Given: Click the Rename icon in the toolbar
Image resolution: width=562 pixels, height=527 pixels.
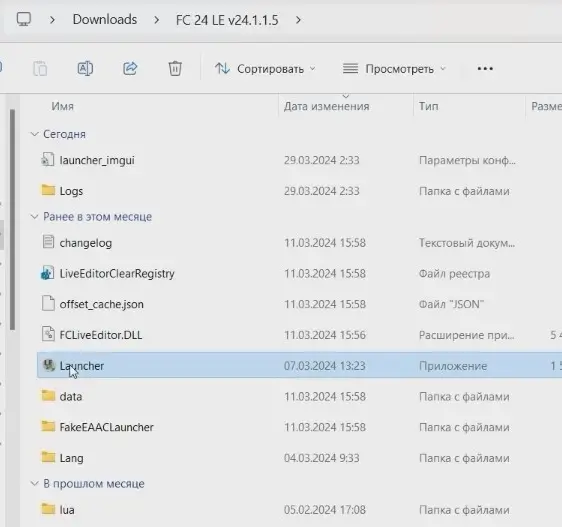Looking at the screenshot, I should [x=85, y=68].
